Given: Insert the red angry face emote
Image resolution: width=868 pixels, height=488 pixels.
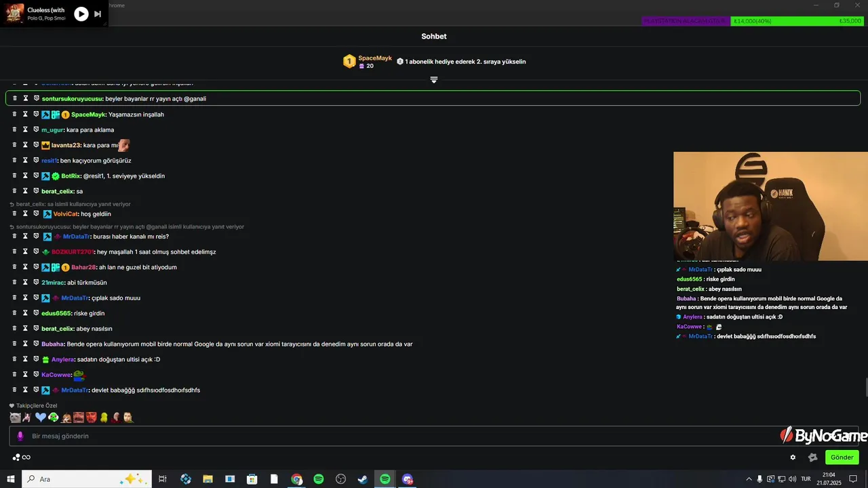Looking at the screenshot, I should (x=92, y=418).
